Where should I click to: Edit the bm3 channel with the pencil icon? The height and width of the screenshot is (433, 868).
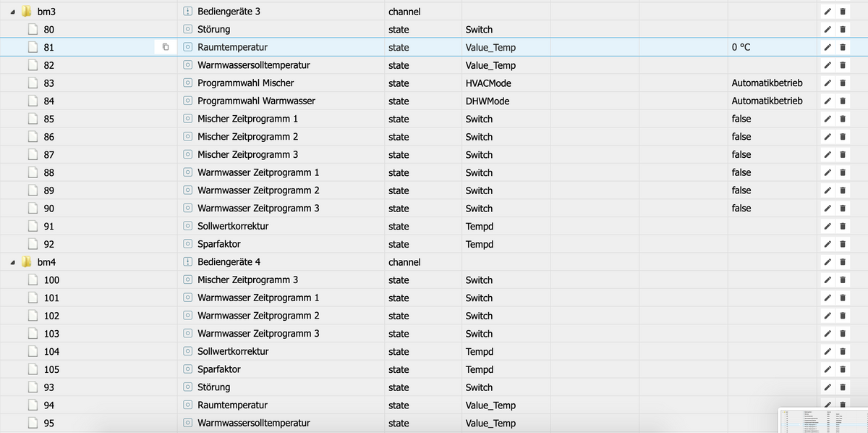[828, 12]
